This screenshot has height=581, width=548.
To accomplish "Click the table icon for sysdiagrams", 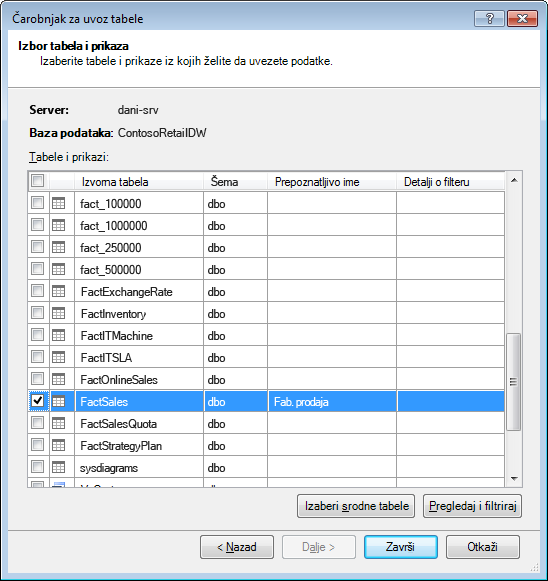I will click(59, 467).
